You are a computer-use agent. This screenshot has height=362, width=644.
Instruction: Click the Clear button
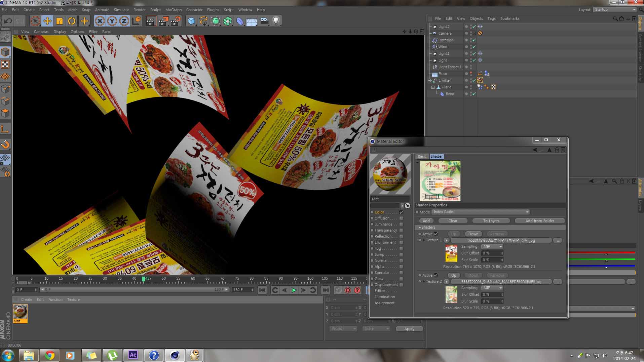pos(453,221)
